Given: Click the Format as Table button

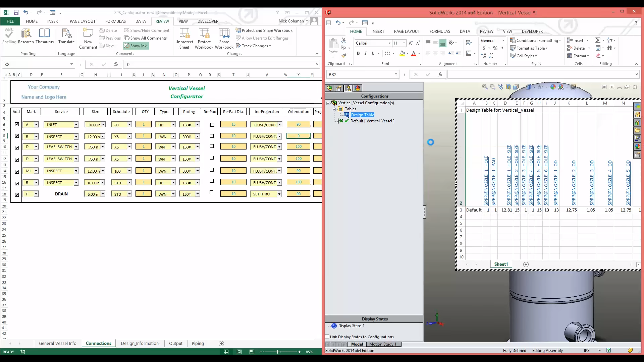Looking at the screenshot, I should [x=529, y=48].
